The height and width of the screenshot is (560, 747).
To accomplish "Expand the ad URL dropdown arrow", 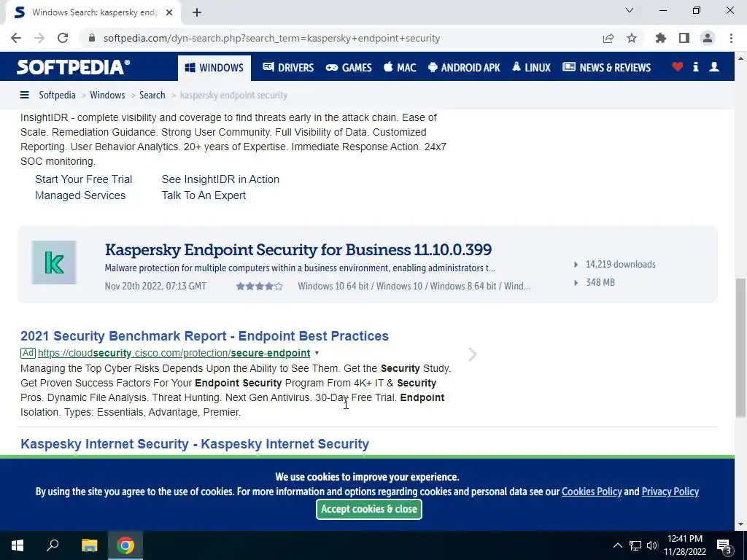I will [x=317, y=354].
